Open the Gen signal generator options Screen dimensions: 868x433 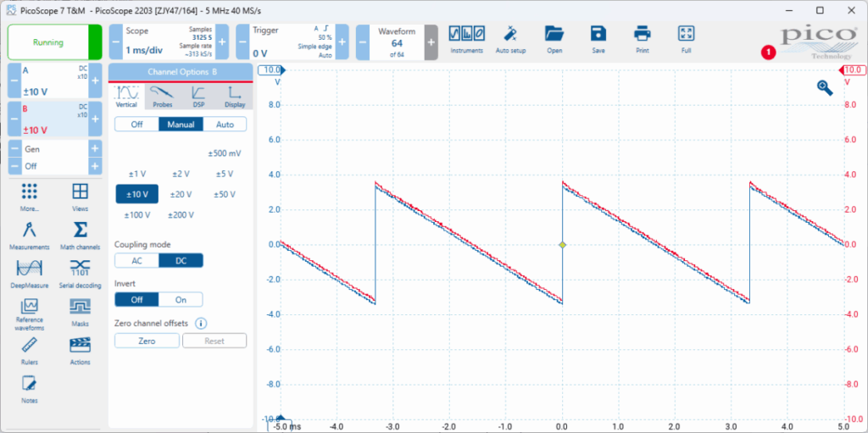(55, 149)
